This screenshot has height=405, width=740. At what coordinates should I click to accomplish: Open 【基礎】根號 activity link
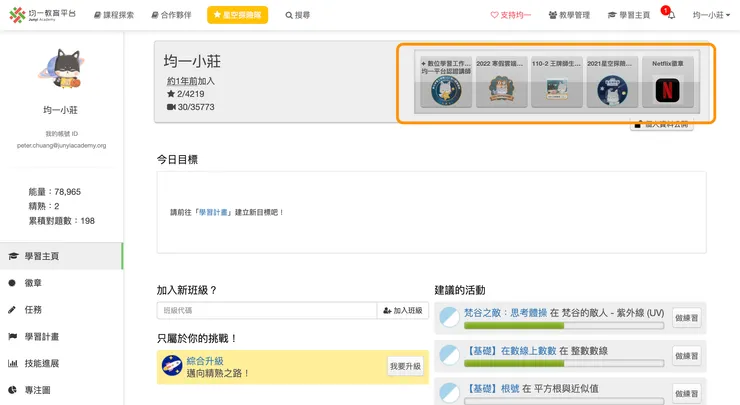coord(492,388)
